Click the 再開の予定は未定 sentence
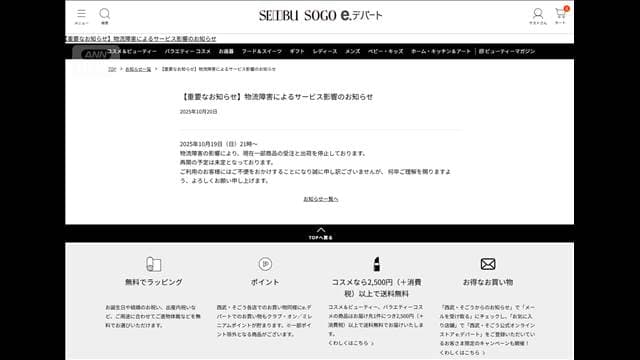Viewport: 640px width, 360px height. pyautogui.click(x=227, y=162)
